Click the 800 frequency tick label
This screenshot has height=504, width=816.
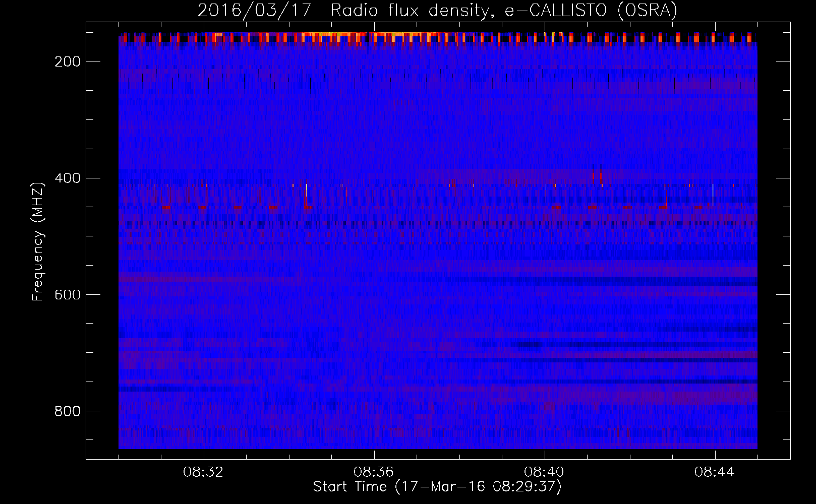tap(67, 411)
